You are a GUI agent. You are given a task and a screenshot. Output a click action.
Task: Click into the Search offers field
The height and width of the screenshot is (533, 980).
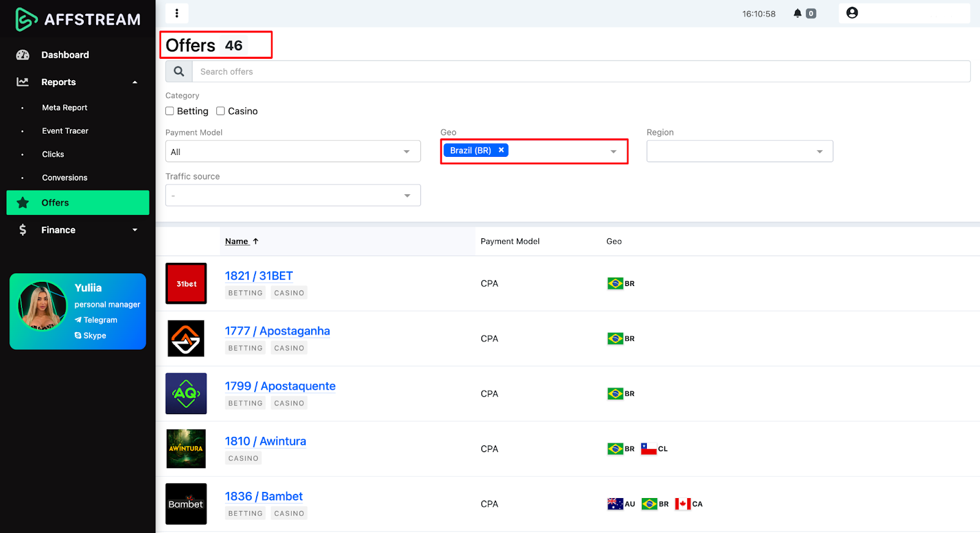(581, 72)
